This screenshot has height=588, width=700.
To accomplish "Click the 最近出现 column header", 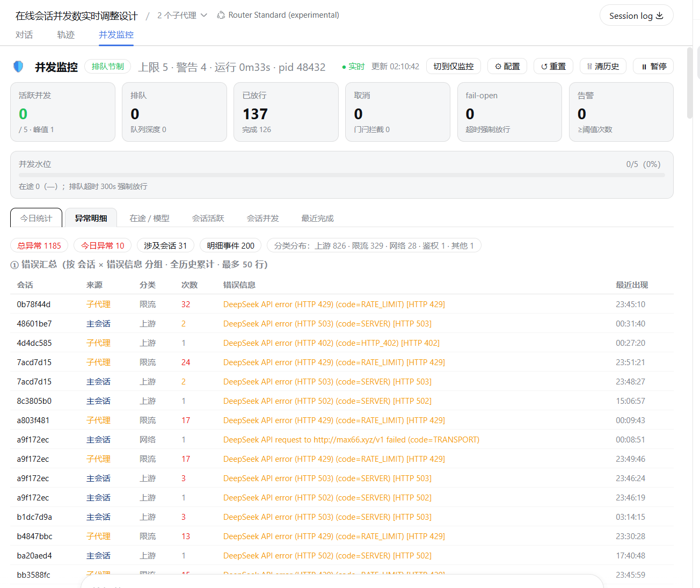I will click(632, 285).
